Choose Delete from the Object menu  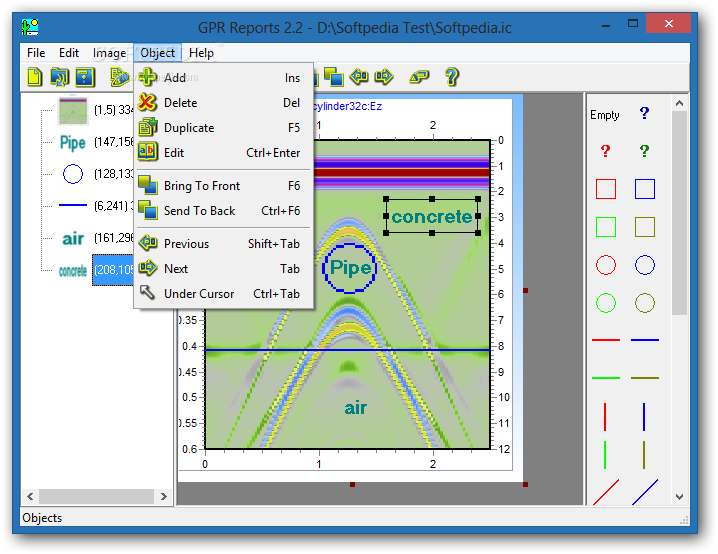223,103
